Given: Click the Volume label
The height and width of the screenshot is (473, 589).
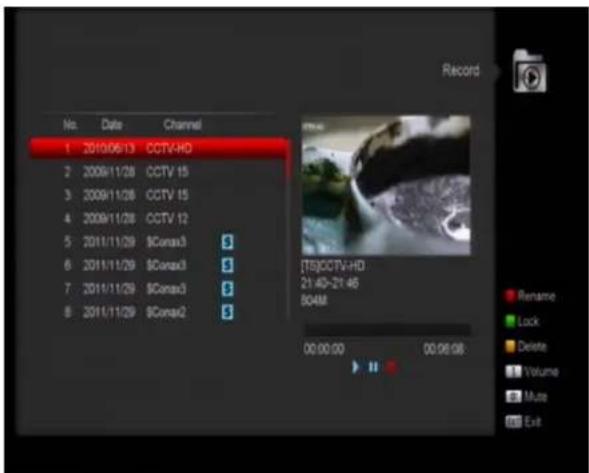Looking at the screenshot, I should pyautogui.click(x=542, y=372).
